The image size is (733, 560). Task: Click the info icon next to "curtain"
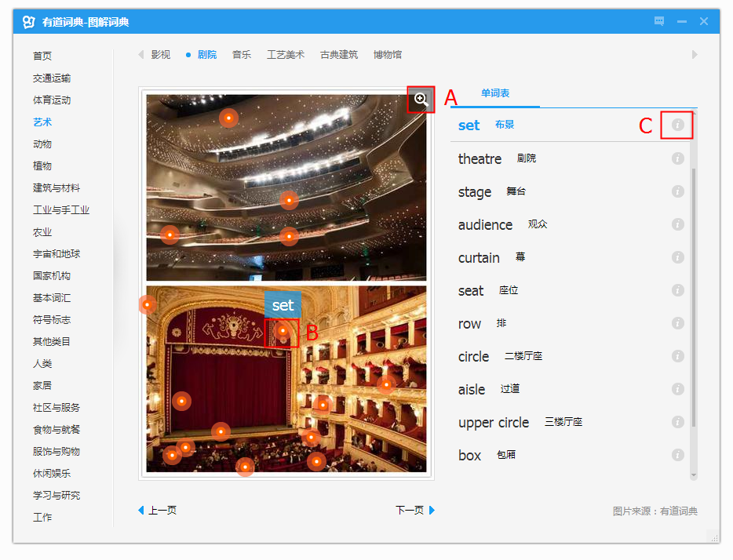pos(677,256)
